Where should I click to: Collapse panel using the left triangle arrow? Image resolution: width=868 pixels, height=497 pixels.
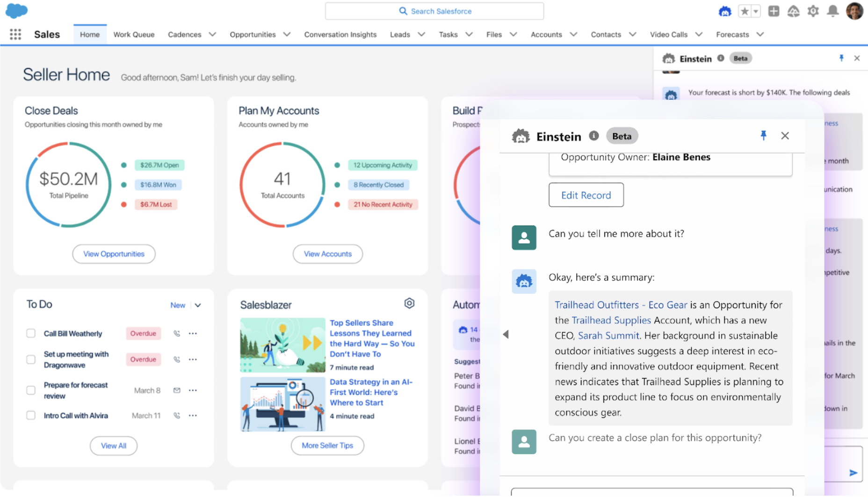click(506, 334)
